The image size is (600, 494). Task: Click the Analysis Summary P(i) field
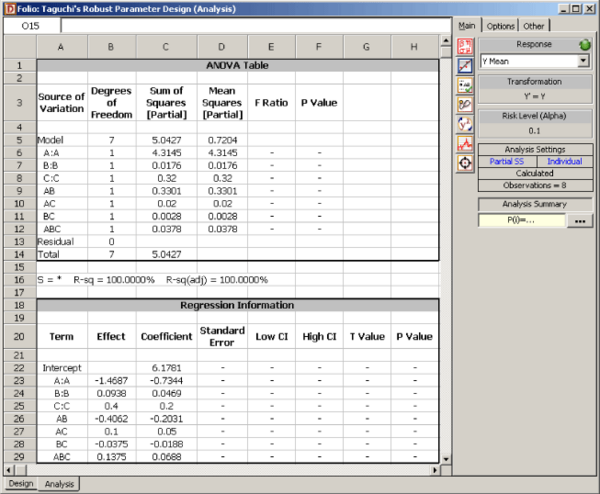(522, 220)
